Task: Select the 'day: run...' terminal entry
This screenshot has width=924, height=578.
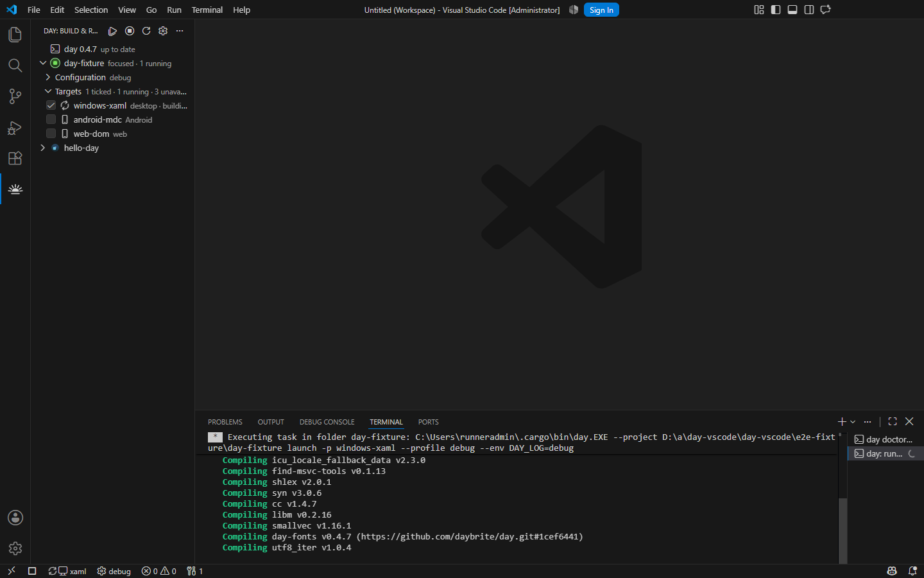Action: click(886, 453)
